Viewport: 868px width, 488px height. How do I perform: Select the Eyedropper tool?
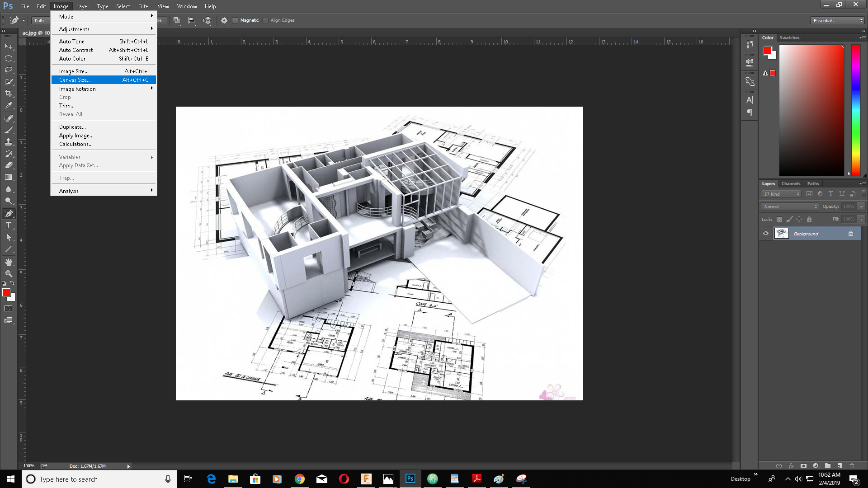point(9,106)
